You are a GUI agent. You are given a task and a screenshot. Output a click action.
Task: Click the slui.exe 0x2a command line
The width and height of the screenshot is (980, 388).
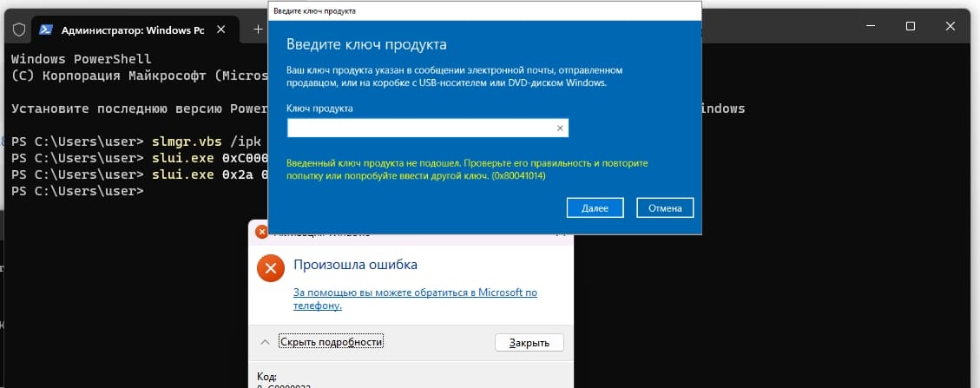click(x=140, y=174)
